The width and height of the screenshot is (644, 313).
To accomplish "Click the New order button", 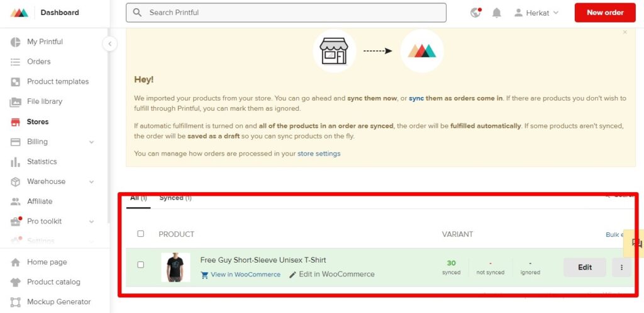I will [604, 13].
